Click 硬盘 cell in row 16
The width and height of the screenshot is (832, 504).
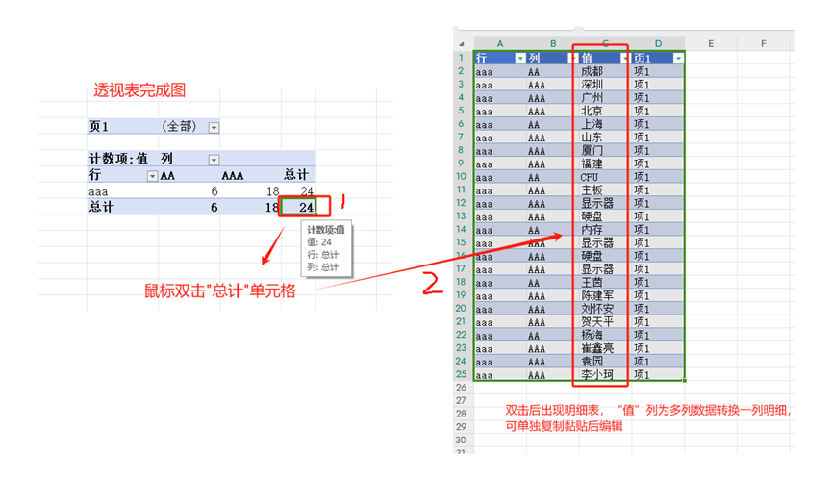[605, 256]
